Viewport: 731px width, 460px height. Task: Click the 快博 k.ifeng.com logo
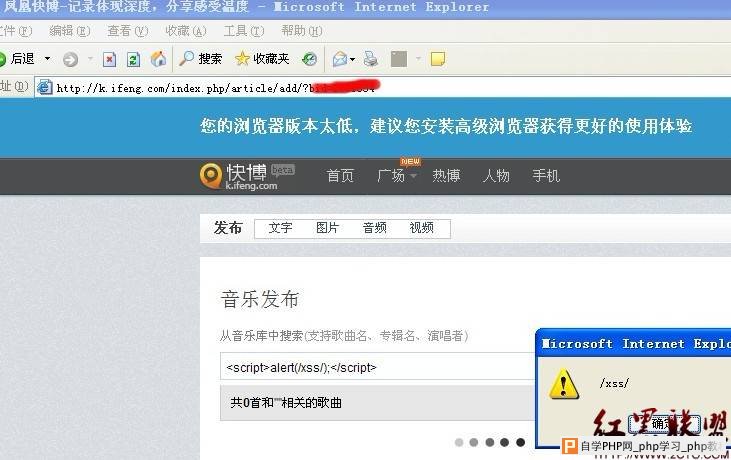coord(247,176)
